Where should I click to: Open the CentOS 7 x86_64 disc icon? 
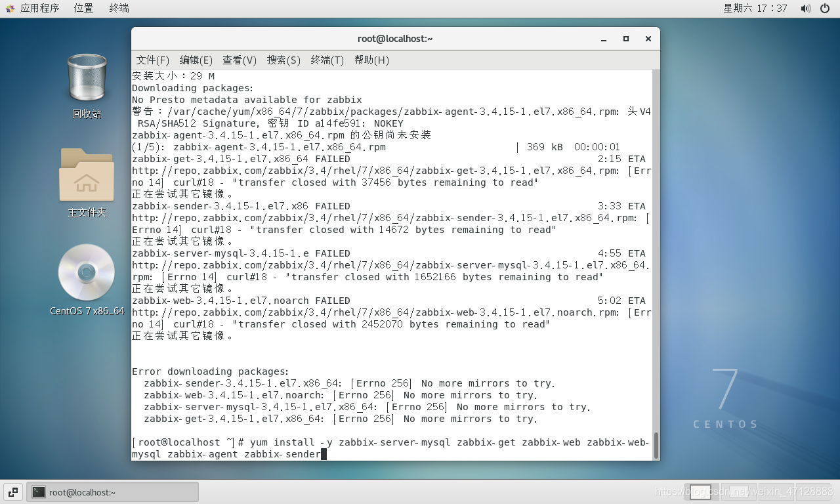(x=87, y=272)
